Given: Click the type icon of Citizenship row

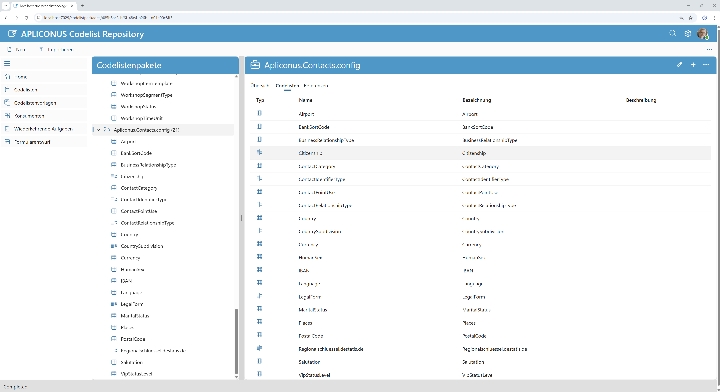Looking at the screenshot, I should point(259,152).
